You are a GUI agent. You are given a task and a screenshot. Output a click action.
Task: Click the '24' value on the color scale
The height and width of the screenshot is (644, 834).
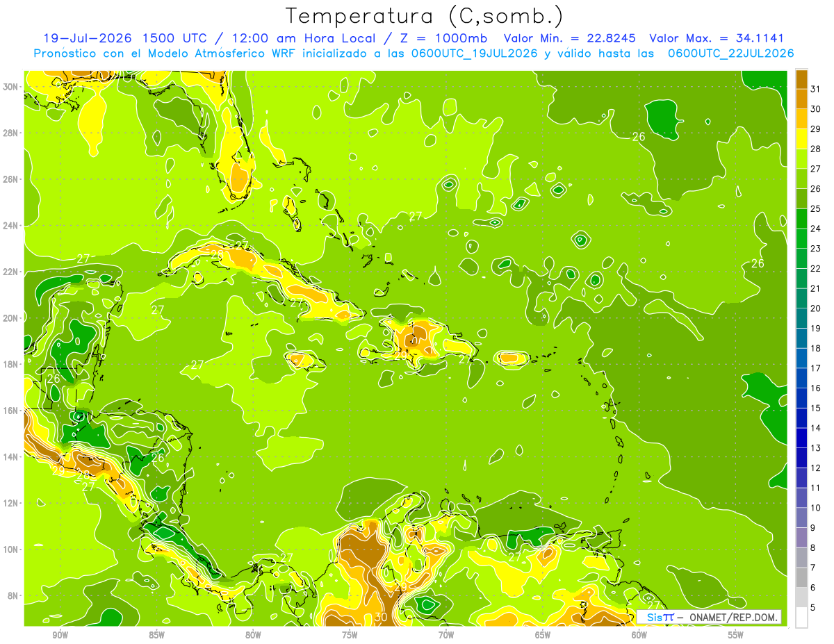pos(816,229)
